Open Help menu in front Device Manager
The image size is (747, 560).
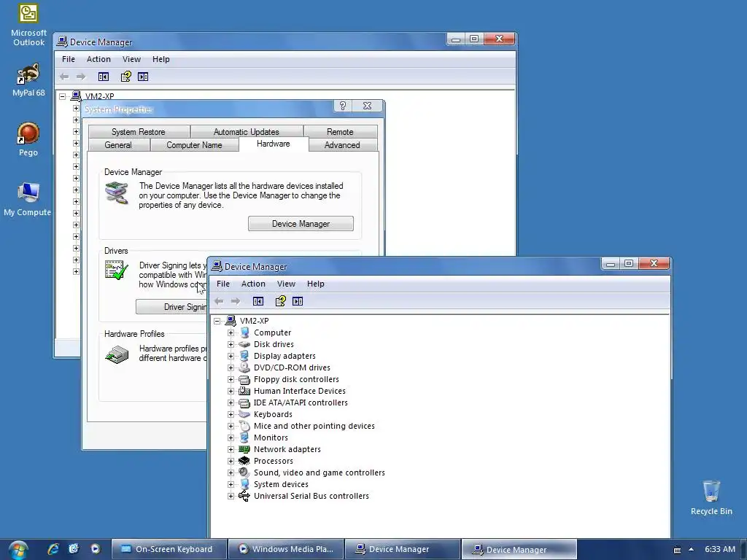click(x=315, y=284)
